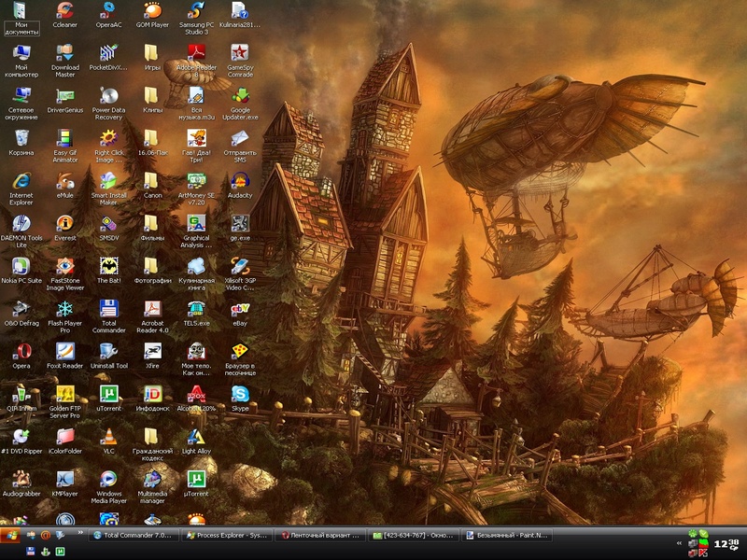This screenshot has width=747, height=560.
Task: Click the Корзина recycle bin icon
Action: (21, 138)
